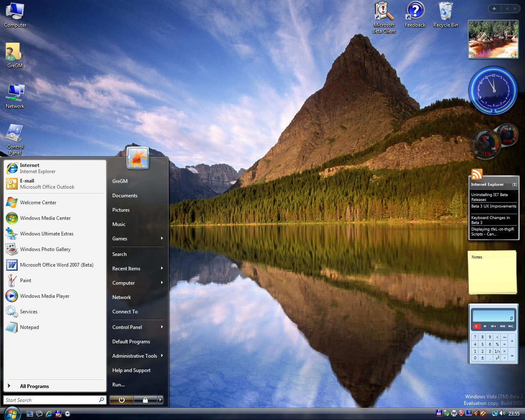
Task: Launch Paint from Start menu
Action: 55,281
